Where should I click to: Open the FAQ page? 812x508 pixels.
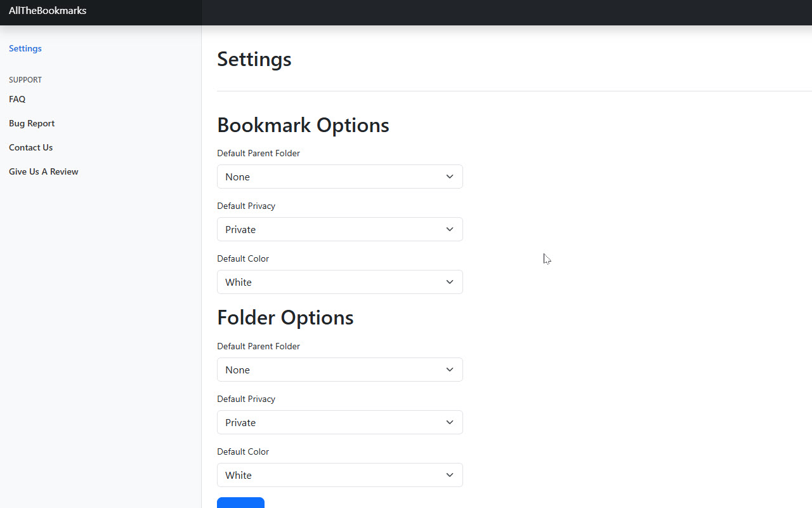(x=17, y=99)
